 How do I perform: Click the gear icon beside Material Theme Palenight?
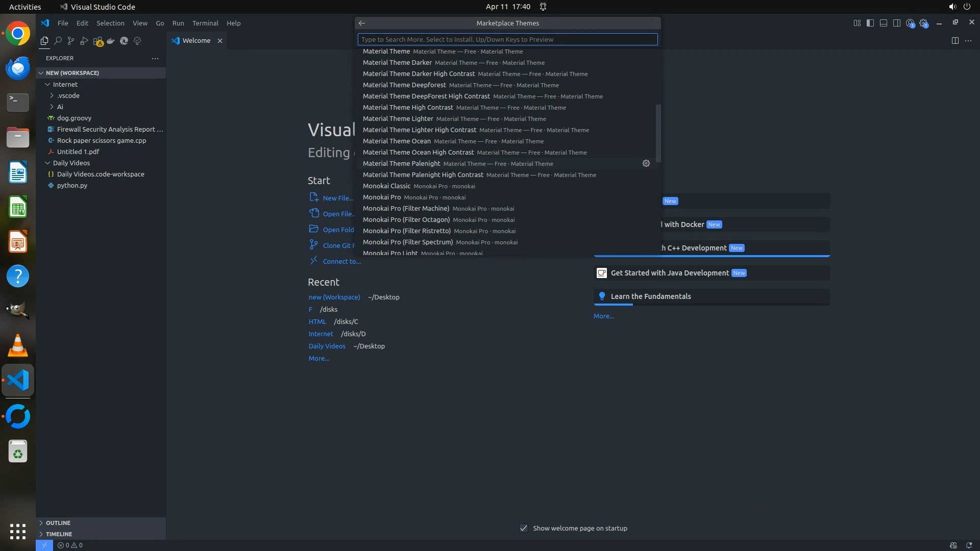646,163
